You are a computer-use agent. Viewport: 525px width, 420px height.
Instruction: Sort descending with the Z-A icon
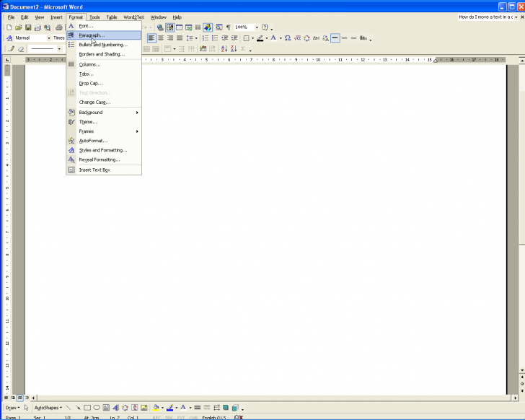[x=234, y=49]
